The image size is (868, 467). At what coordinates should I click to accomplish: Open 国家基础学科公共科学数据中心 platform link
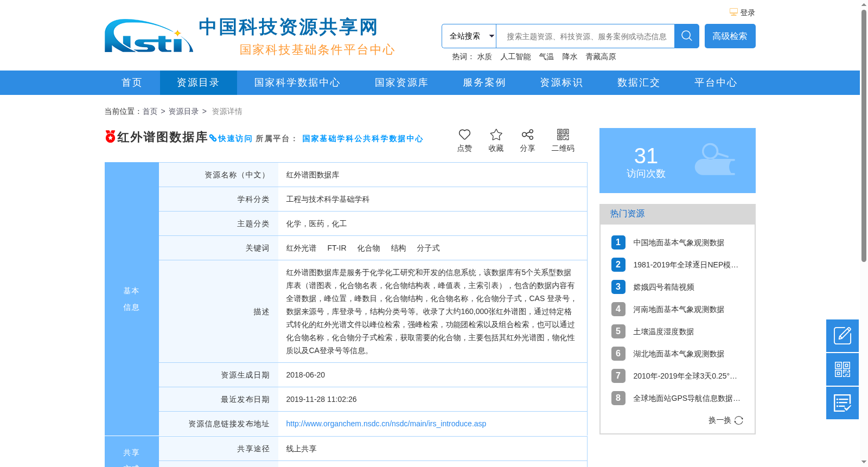[362, 138]
